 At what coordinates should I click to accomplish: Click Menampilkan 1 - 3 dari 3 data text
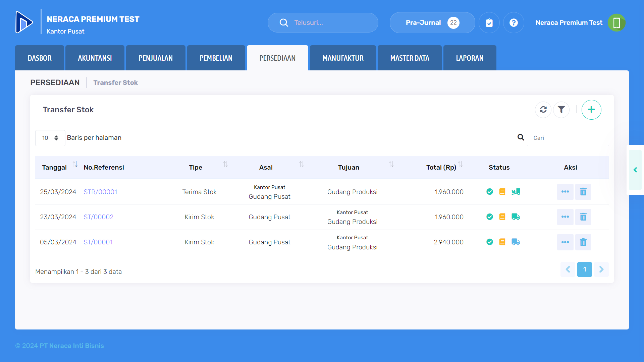point(78,271)
